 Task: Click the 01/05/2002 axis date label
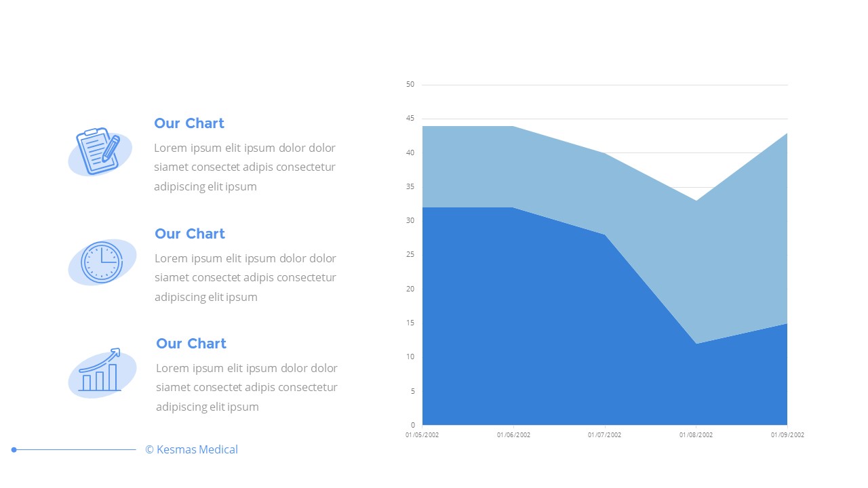point(422,435)
